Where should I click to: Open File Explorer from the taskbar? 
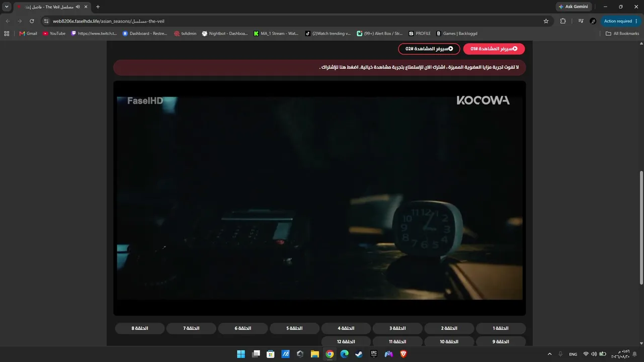[314, 354]
